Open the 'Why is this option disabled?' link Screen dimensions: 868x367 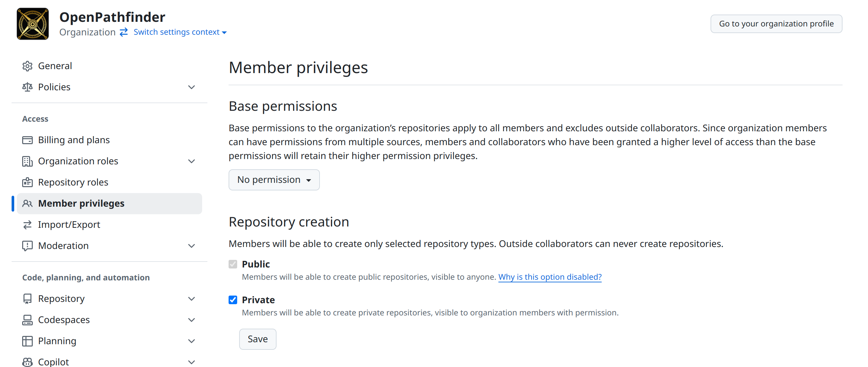pos(549,277)
